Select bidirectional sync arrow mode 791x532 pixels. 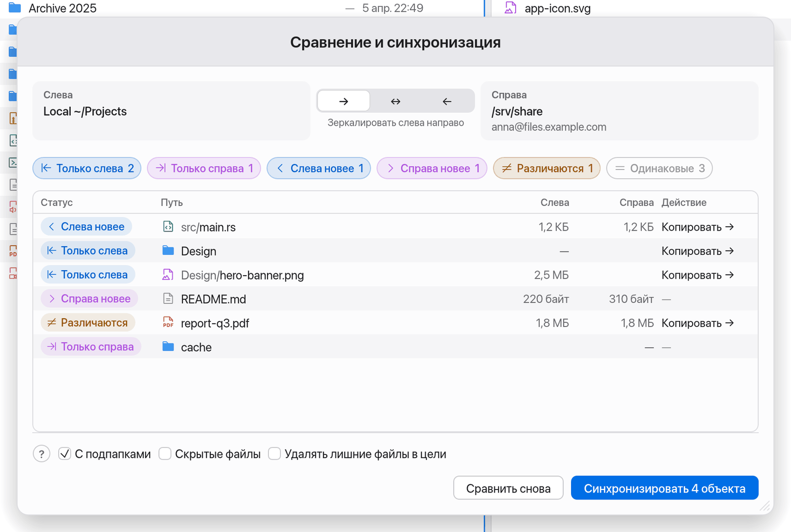pyautogui.click(x=395, y=101)
